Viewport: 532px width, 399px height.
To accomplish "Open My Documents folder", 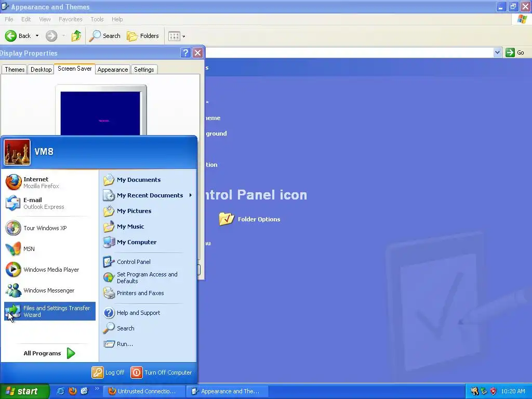I will [x=148, y=180].
